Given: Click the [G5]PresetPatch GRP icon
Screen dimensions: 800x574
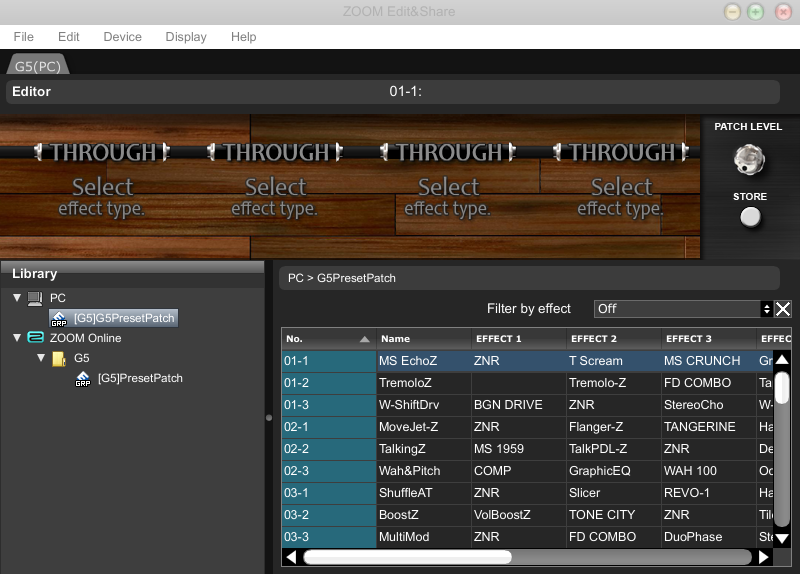Looking at the screenshot, I should 83,379.
